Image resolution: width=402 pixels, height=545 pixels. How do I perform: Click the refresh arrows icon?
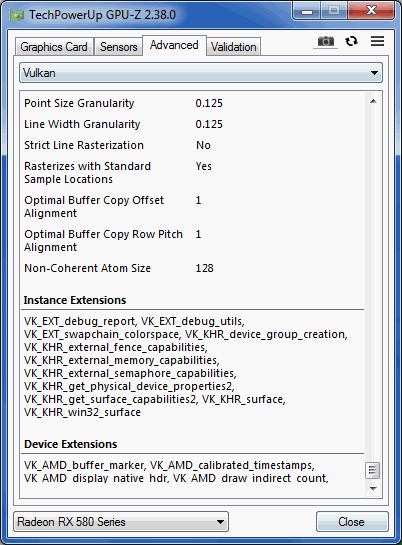pos(352,41)
